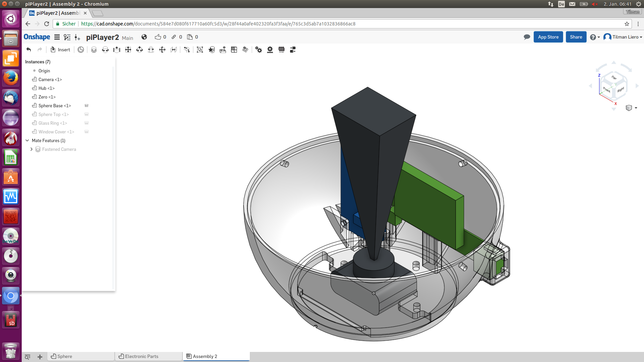Select Origin in the instance list
The image size is (644, 362).
click(44, 71)
